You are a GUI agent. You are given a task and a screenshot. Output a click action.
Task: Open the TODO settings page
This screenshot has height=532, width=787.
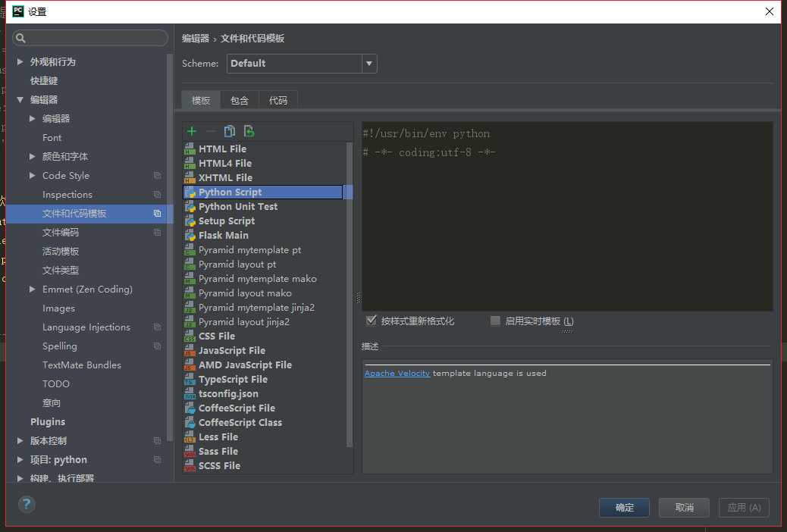(56, 384)
